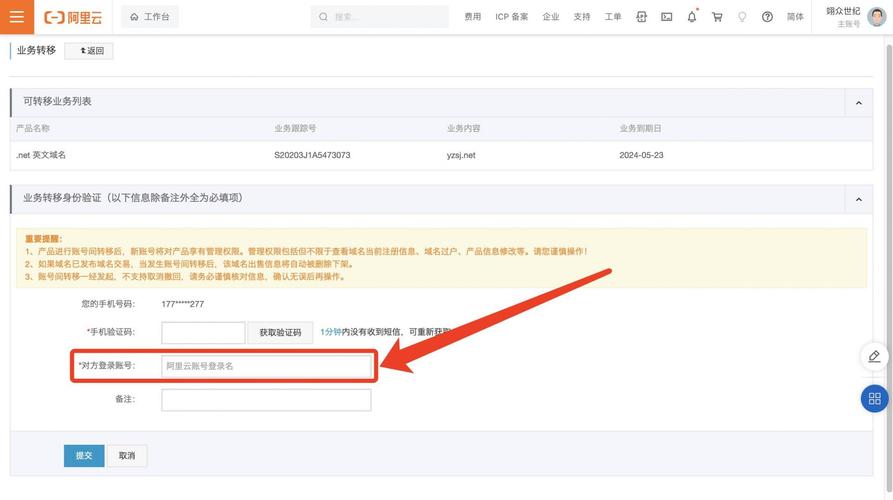Click the lightbulb icon in header

(742, 17)
